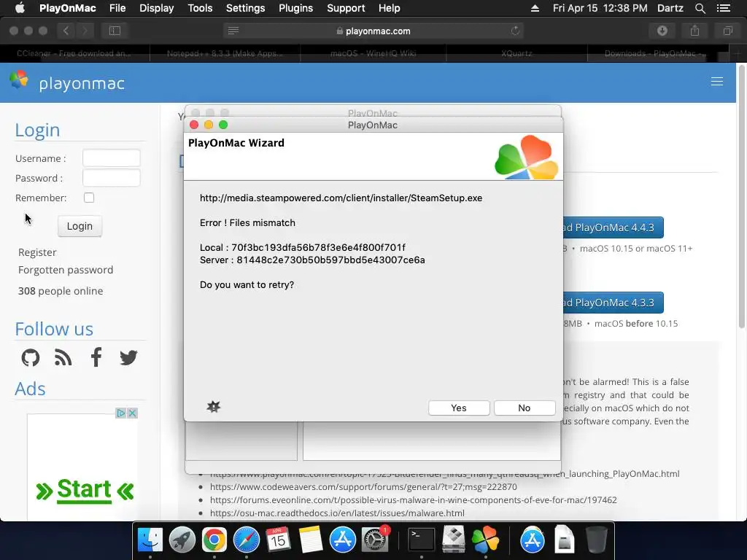Switch to the Notepad++ 8.3.3 tab
Screen dimensions: 747x560
coord(225,53)
